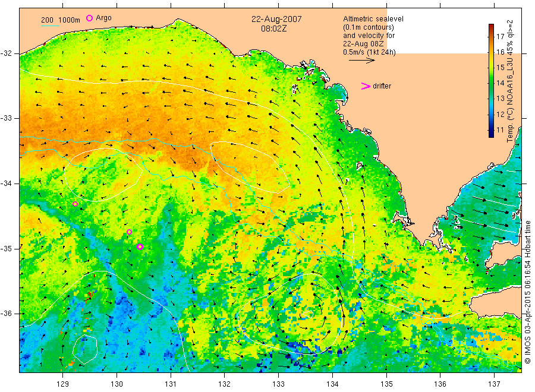This screenshot has height=392, width=535.
Task: Select the westernmost Argo float marker on map
Action: pos(75,204)
